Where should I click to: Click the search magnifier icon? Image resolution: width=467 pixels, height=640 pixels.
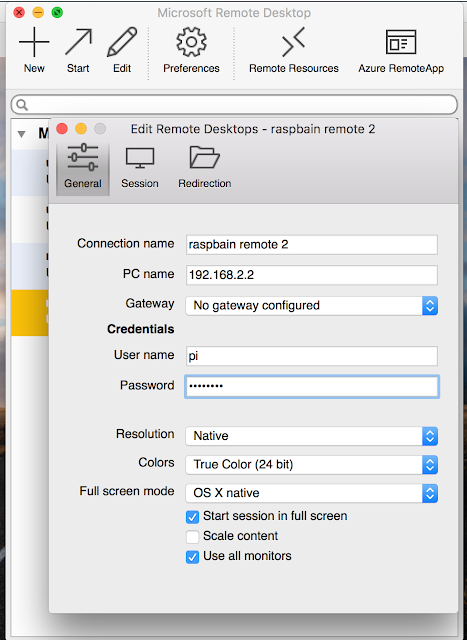click(x=22, y=105)
